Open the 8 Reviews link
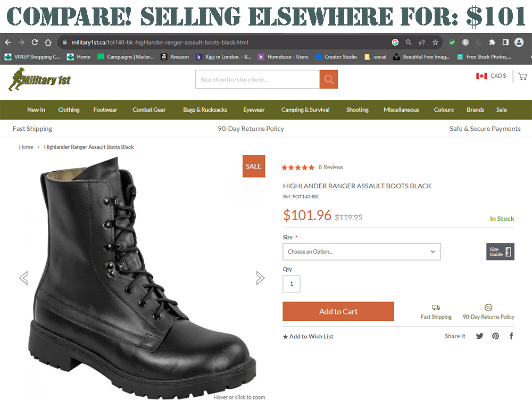Image resolution: width=532 pixels, height=400 pixels. pos(330,166)
